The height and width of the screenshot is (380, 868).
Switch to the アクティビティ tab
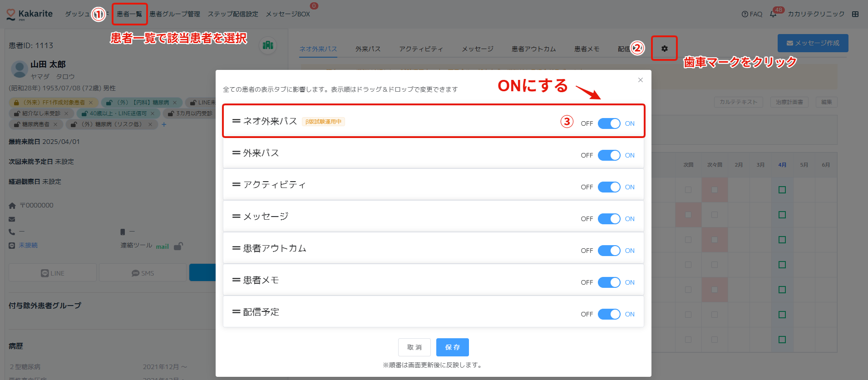click(421, 49)
